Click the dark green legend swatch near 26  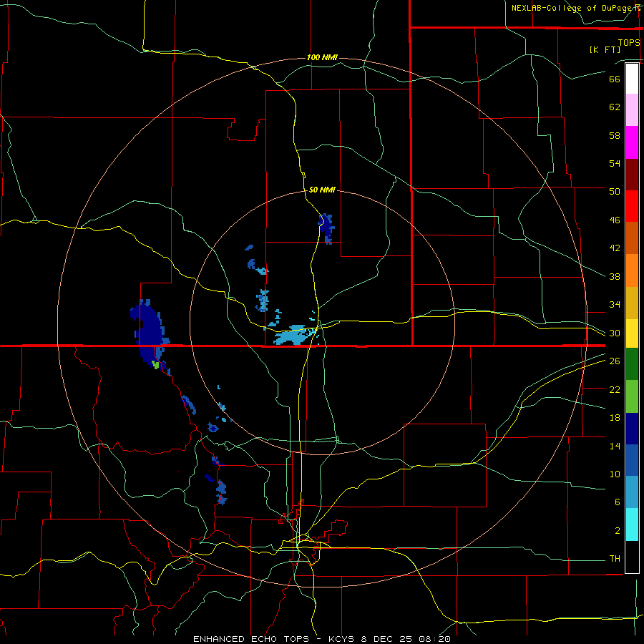tap(632, 364)
